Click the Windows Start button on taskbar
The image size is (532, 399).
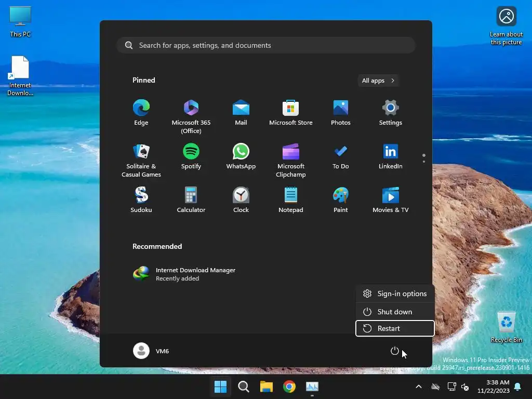point(220,387)
